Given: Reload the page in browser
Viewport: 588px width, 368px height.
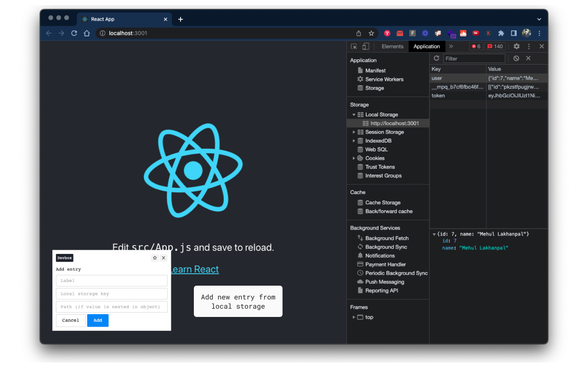Looking at the screenshot, I should 74,33.
